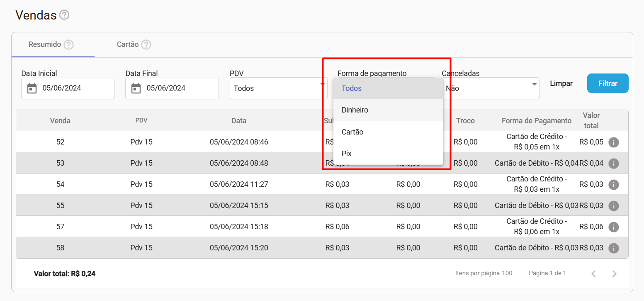Viewport: 644px width, 301px height.
Task: Open help icon next to Vendas title
Action: [x=64, y=15]
